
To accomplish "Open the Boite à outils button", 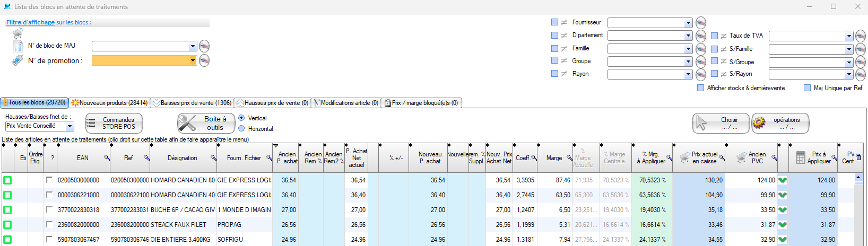I will (206, 124).
